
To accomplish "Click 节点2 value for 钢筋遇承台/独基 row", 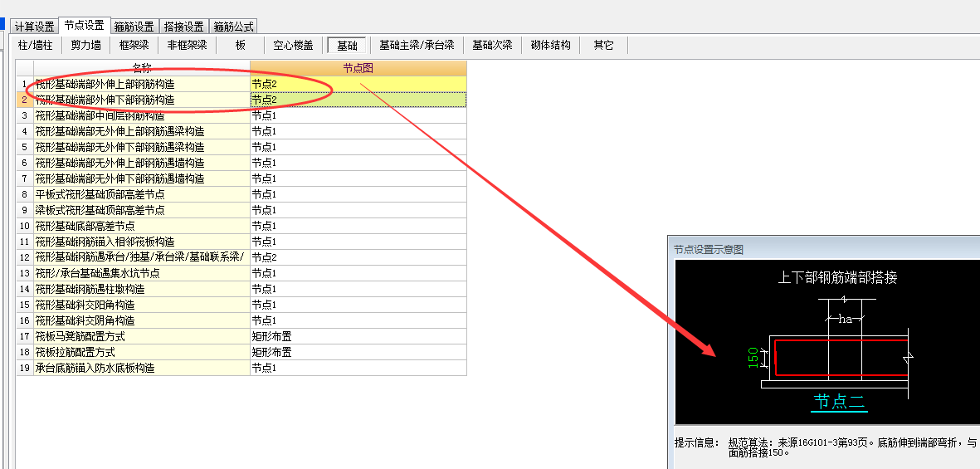I will (358, 257).
